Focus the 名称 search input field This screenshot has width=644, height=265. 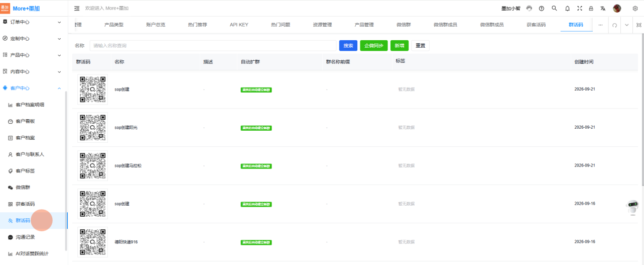[x=213, y=46]
